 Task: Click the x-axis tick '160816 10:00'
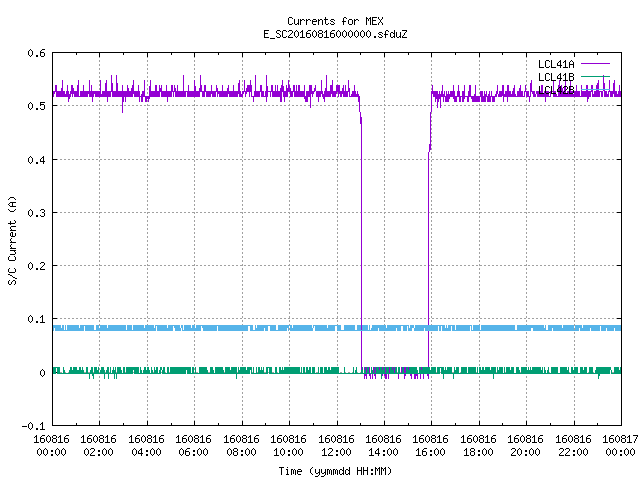(x=289, y=446)
